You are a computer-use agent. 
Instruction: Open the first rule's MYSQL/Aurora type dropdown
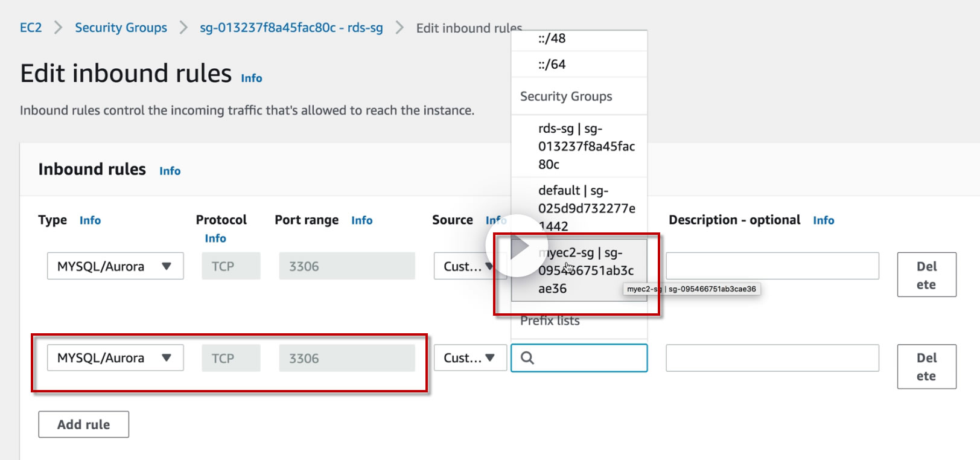[115, 266]
